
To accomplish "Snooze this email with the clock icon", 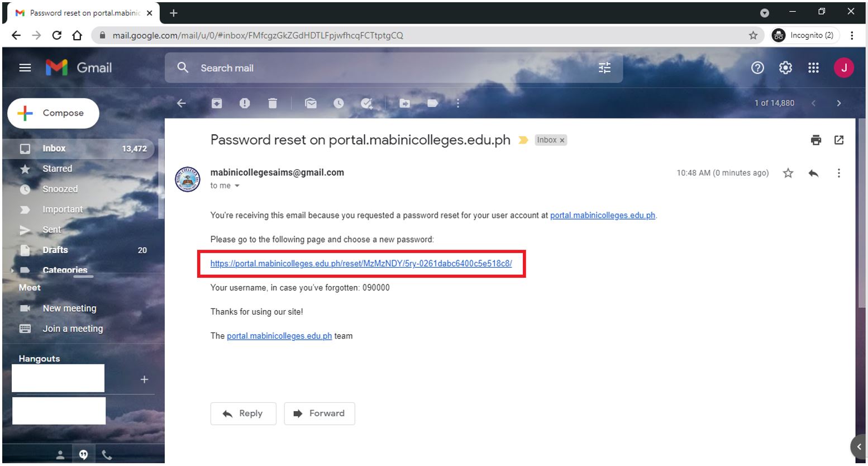I will (338, 103).
